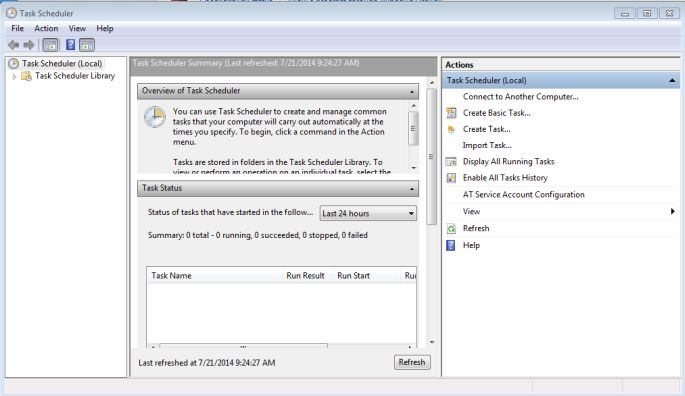Open the File menu
Screen dimensions: 685x396
(x=17, y=28)
